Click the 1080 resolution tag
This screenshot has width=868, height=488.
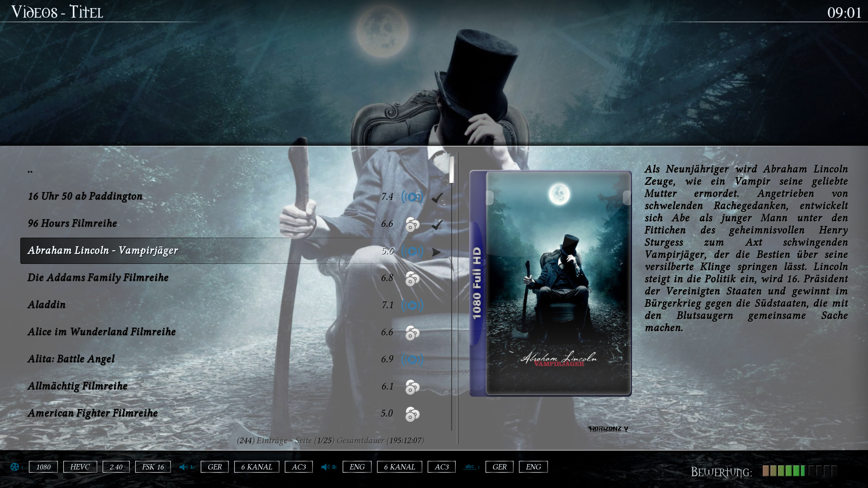coord(43,467)
